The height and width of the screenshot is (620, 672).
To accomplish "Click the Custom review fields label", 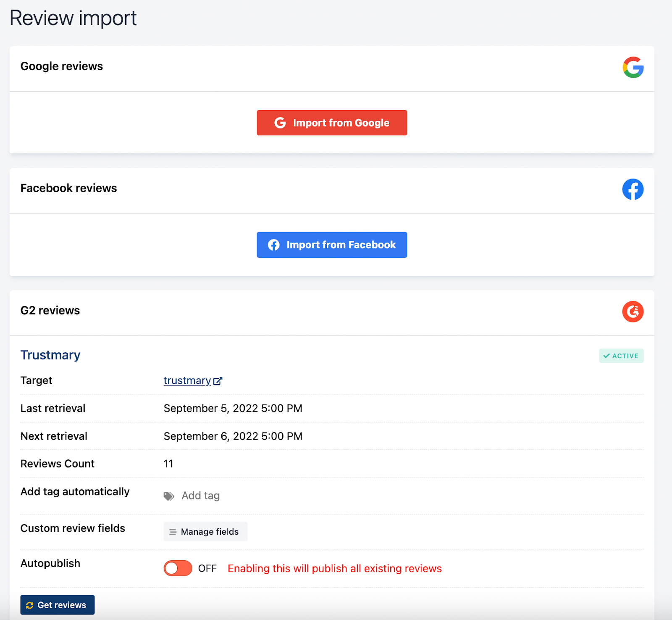I will point(73,528).
